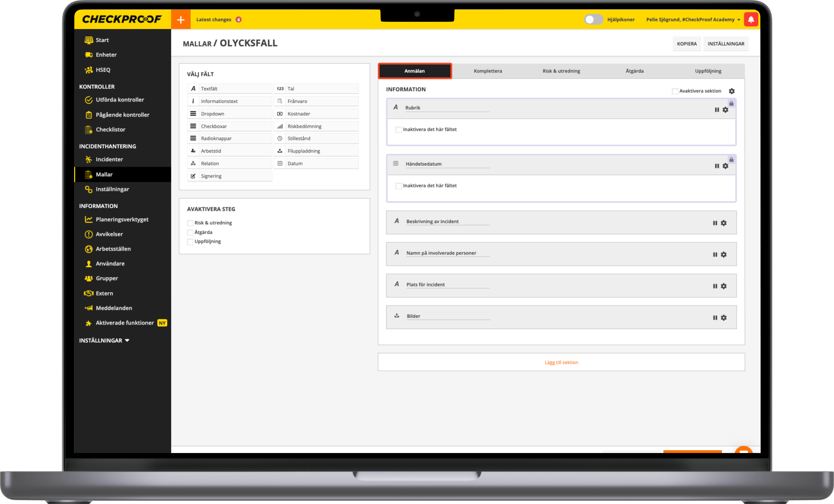Image resolution: width=834 pixels, height=504 pixels.
Task: Open gear settings for the Rubrik field
Action: coord(725,110)
